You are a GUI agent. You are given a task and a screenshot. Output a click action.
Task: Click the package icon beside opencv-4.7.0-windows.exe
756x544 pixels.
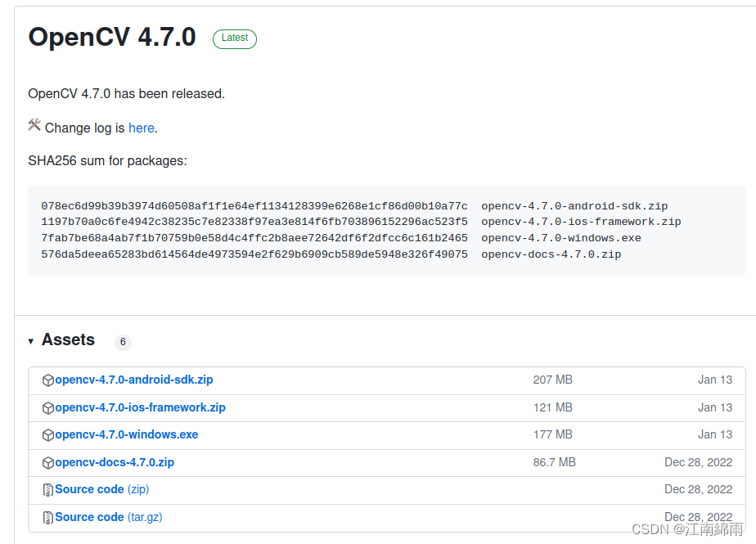(x=47, y=435)
